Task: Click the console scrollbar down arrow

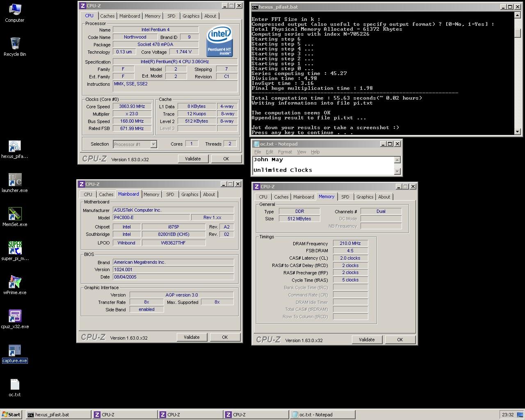Action: coord(517,131)
